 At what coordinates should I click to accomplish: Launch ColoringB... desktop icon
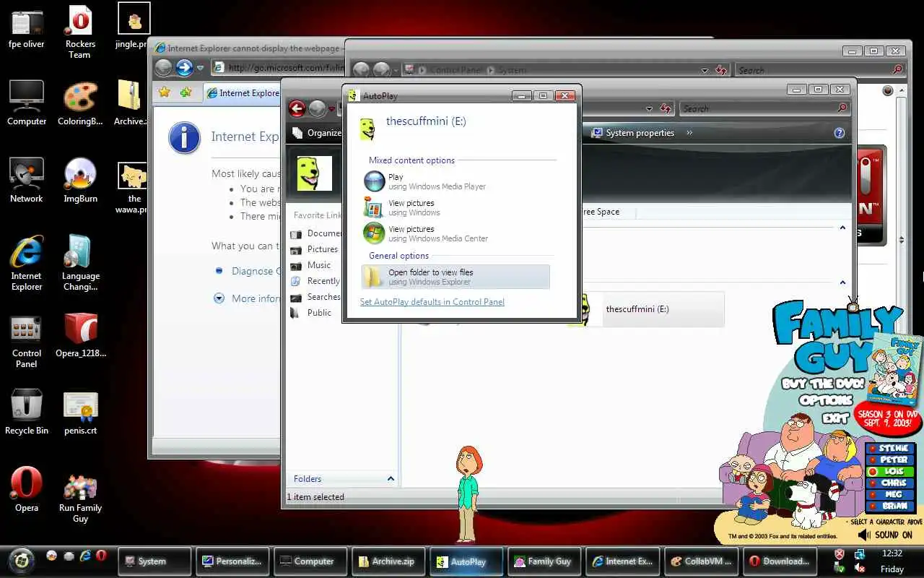80,103
